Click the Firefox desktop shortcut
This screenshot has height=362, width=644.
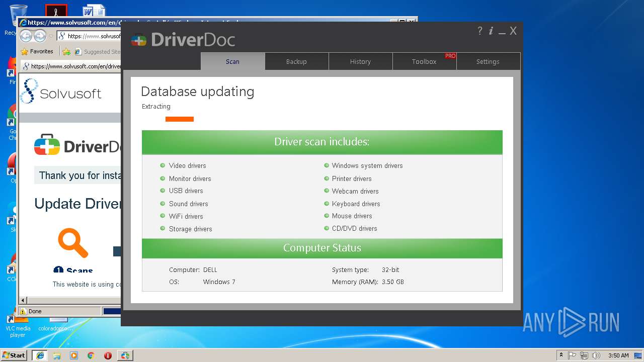(x=11, y=70)
